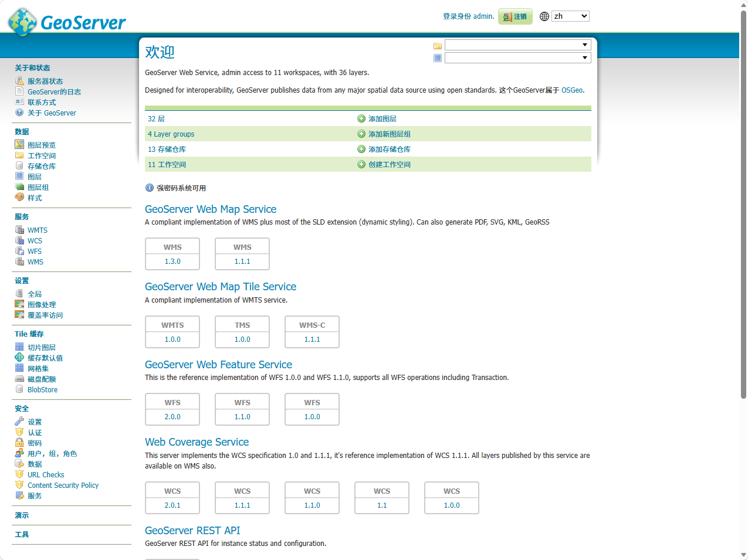Click the green plus icon for 添加图层

361,118
